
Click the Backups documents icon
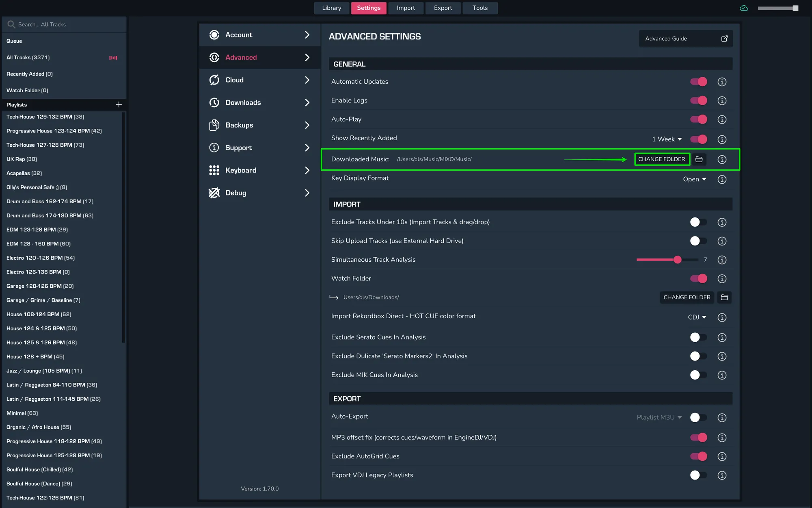click(214, 125)
